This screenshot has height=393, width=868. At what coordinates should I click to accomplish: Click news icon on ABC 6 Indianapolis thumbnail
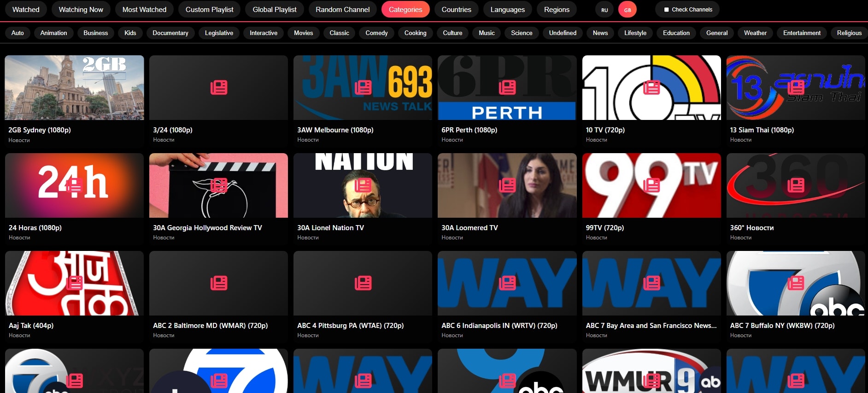pyautogui.click(x=507, y=283)
